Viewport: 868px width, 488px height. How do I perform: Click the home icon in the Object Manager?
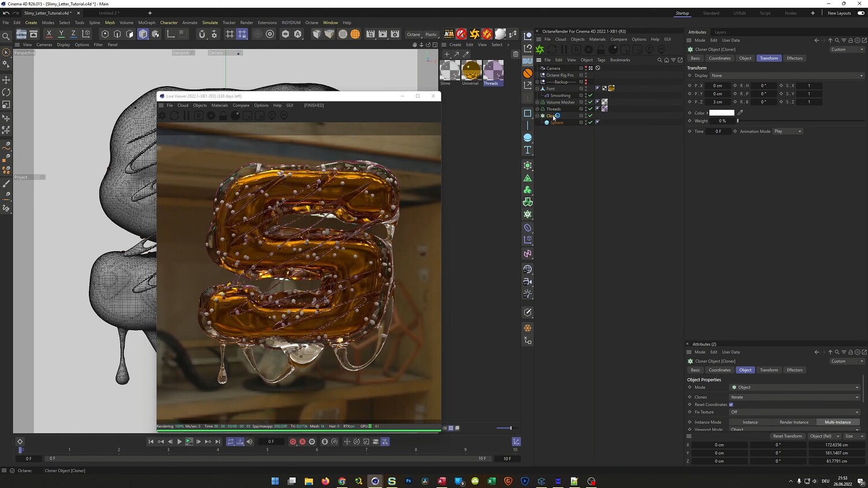click(x=666, y=60)
